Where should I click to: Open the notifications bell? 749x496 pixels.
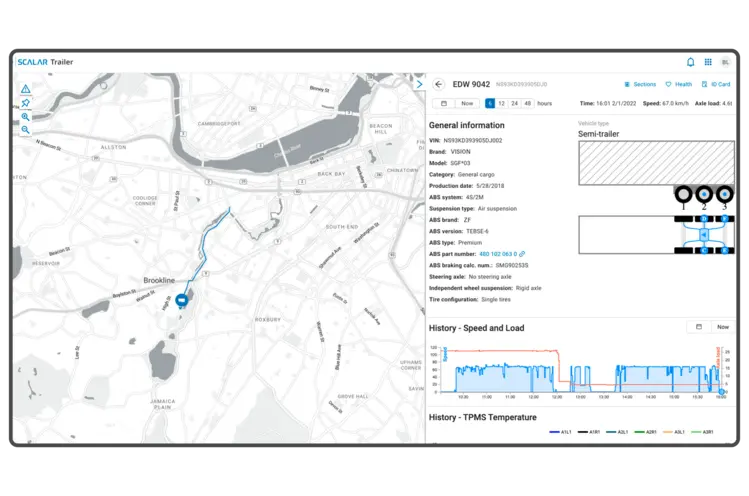point(690,61)
